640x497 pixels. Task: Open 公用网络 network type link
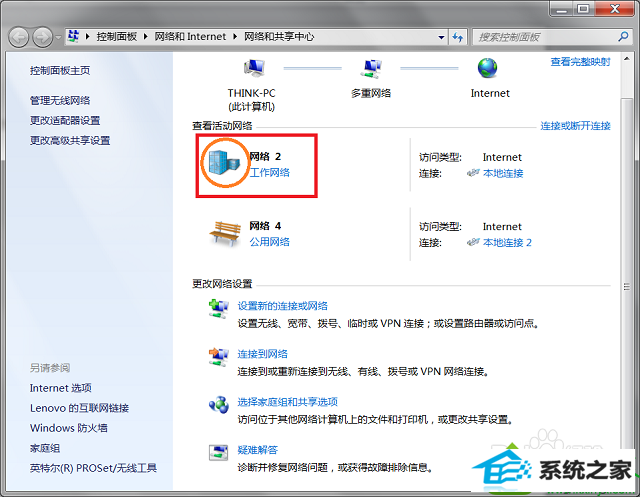[269, 242]
